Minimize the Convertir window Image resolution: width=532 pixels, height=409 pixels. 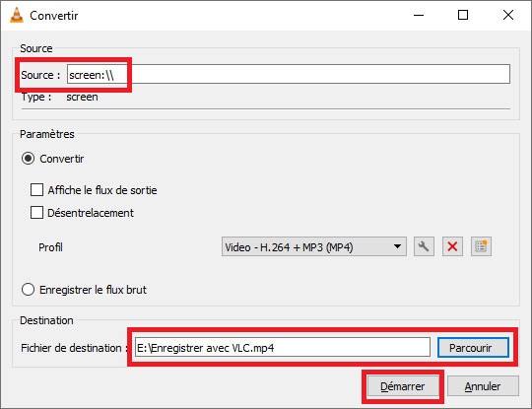(419, 15)
